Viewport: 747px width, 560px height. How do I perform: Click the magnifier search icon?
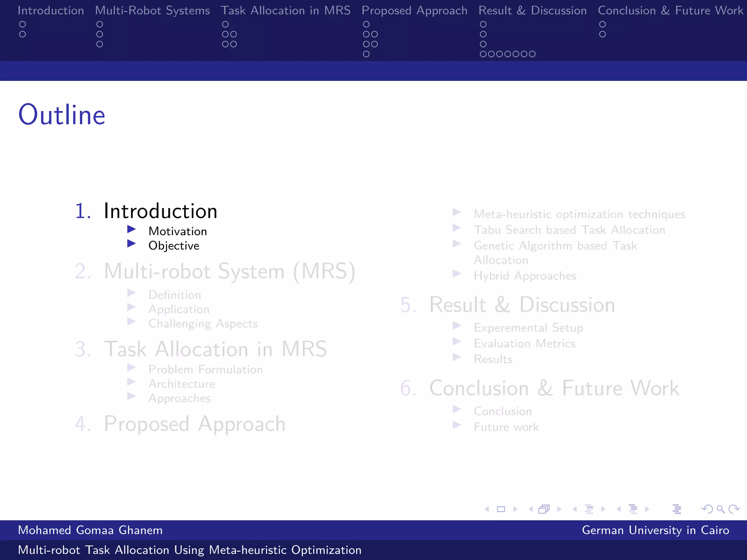tap(720, 509)
